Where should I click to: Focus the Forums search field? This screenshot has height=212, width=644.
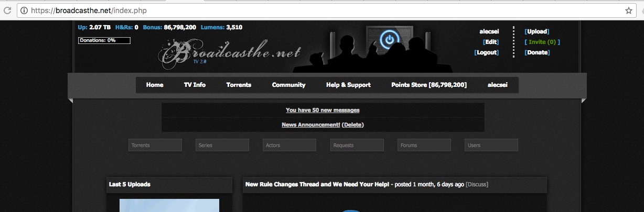click(424, 145)
